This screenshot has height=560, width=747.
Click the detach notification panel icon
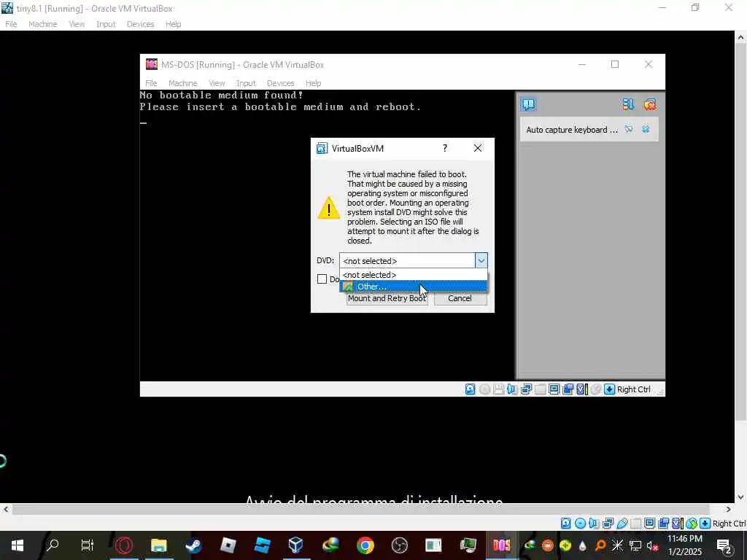[628, 104]
